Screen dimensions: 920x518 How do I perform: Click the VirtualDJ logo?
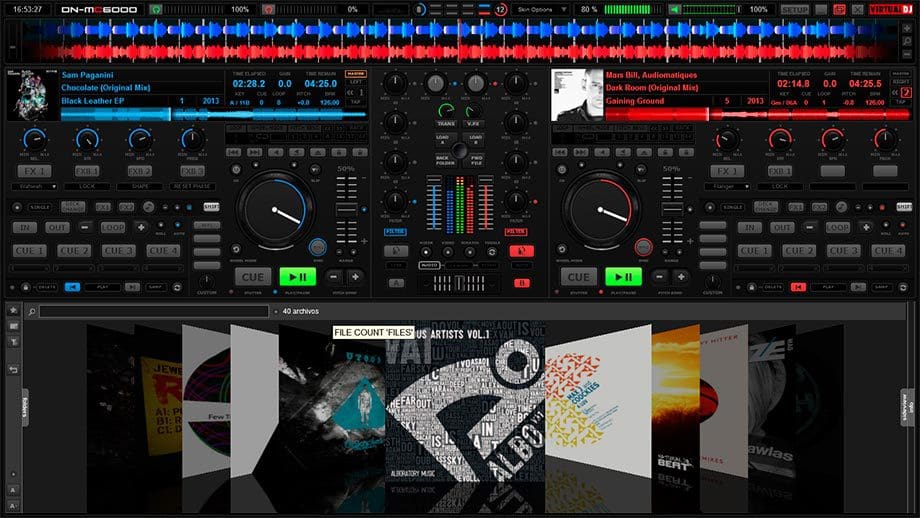pyautogui.click(x=891, y=9)
